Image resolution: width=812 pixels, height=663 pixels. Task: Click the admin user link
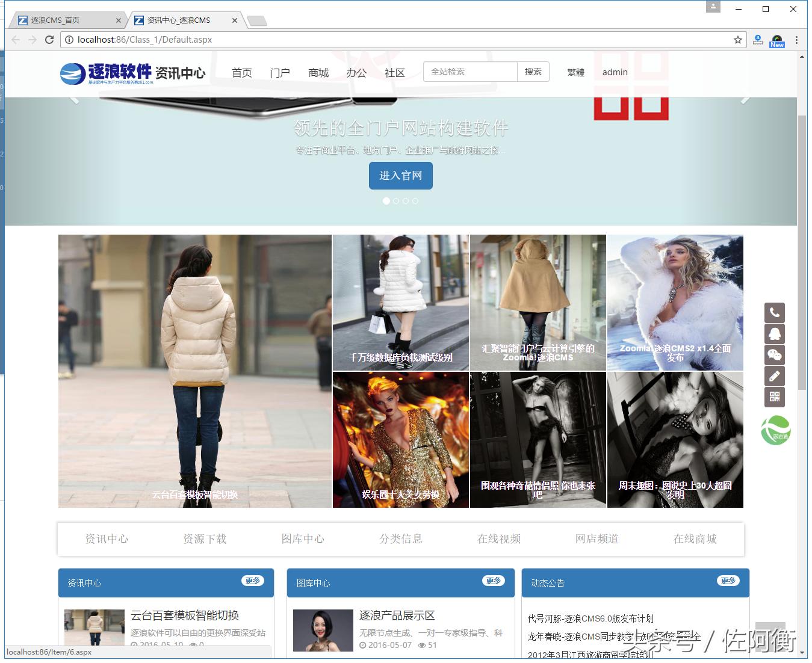point(615,72)
